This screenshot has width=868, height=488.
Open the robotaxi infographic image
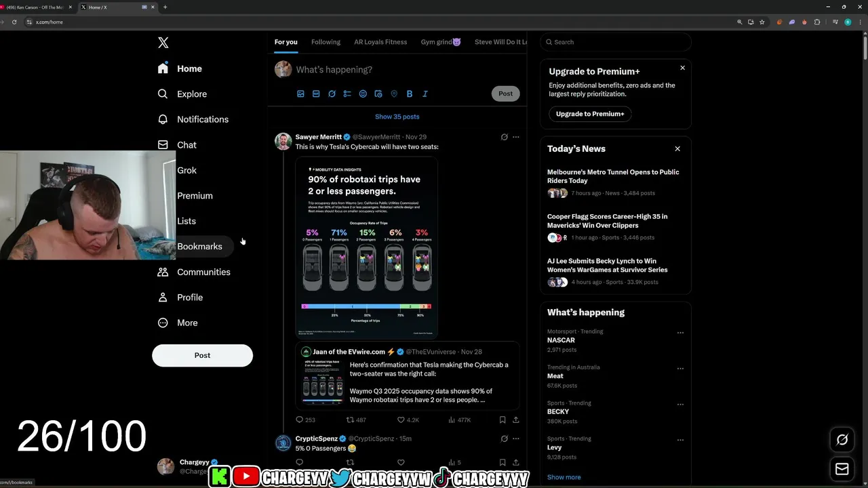coord(367,247)
